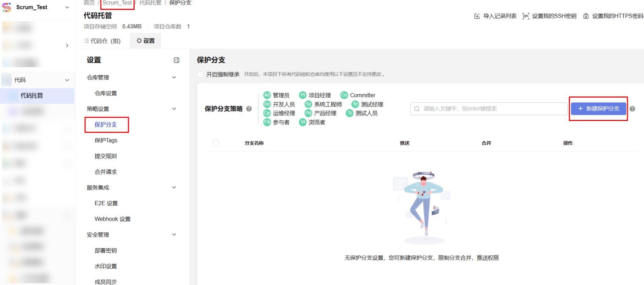Viewport: 644px width, 285px height.
Task: Click the SSH key icon (设置我的SSH密钥)
Action: pyautogui.click(x=526, y=16)
